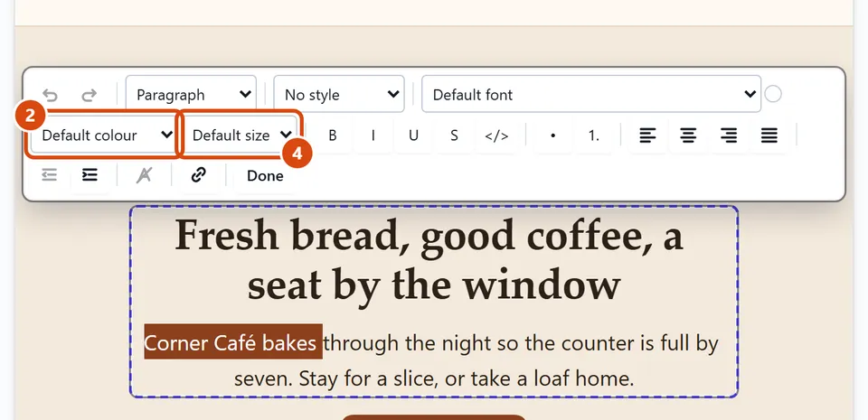Click the round colour circle beside font dropdown
Screen dimensions: 868x420
pyautogui.click(x=773, y=94)
